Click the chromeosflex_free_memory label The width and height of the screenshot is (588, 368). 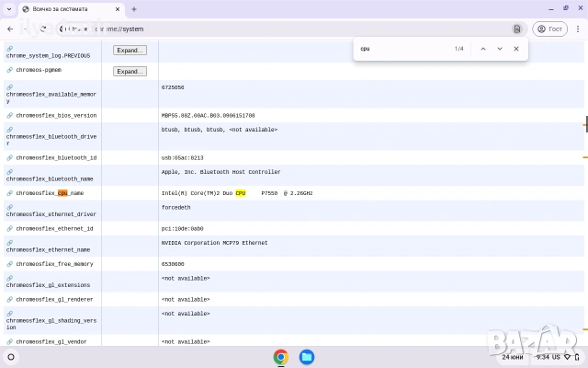[x=54, y=264]
